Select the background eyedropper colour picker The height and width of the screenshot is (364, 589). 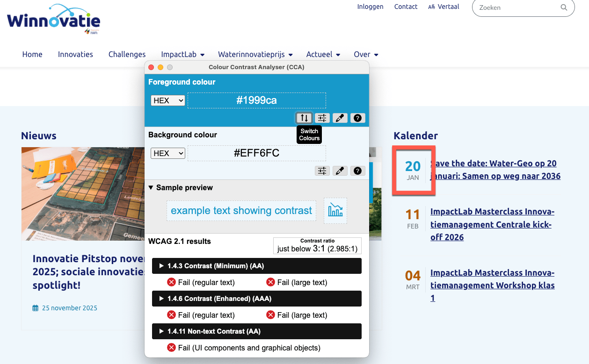(x=340, y=171)
